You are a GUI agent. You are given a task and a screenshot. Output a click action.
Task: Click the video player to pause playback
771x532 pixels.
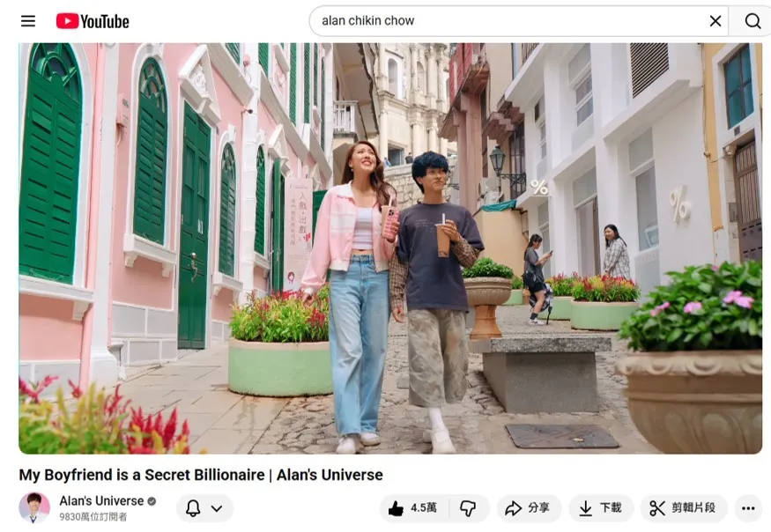click(x=389, y=248)
